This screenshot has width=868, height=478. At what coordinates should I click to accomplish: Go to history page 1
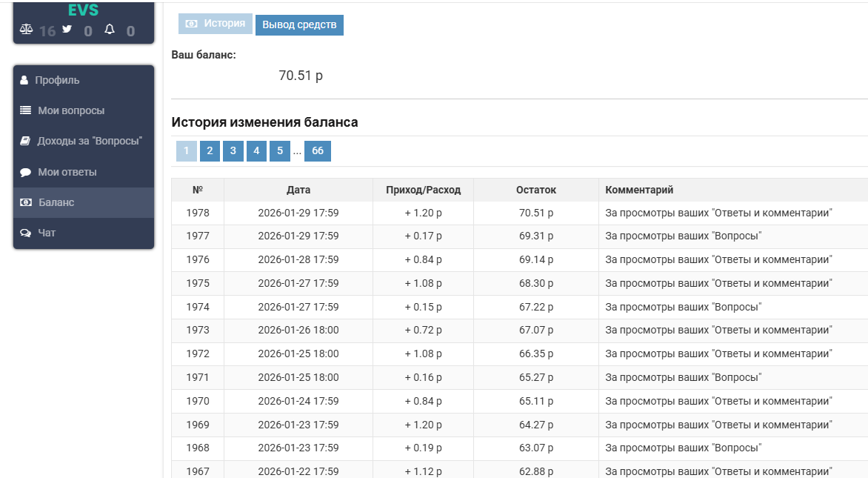point(187,150)
